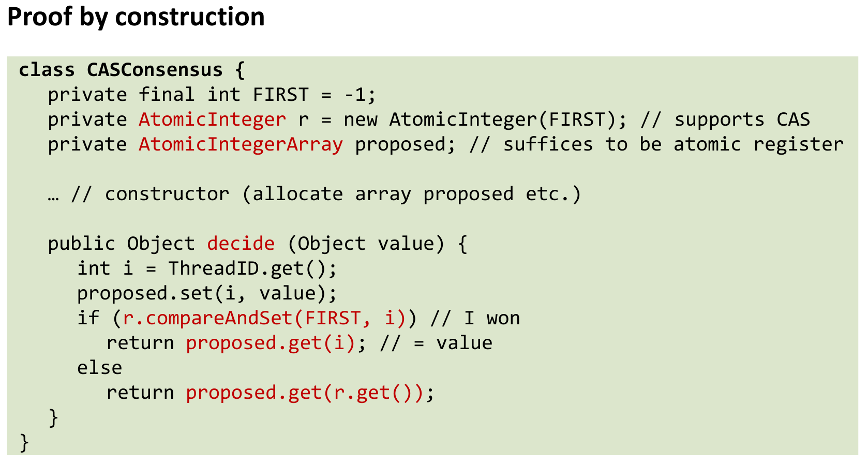Select the '// I won' comment
868x465 pixels.
475,318
